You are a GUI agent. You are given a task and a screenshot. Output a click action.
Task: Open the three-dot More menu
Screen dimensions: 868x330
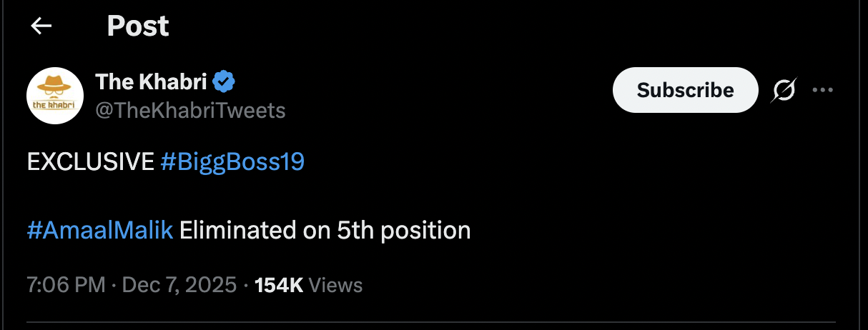823,90
